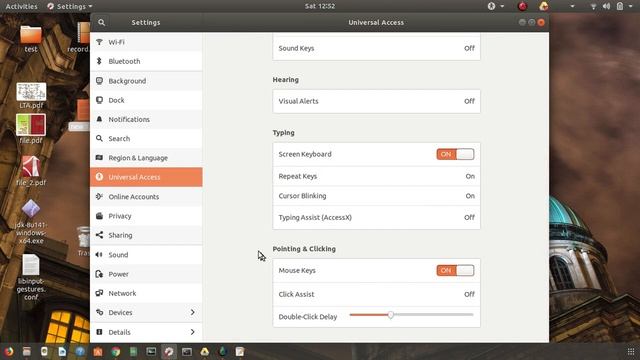The width and height of the screenshot is (640, 360).
Task: Select Search in the settings sidebar
Action: point(146,138)
